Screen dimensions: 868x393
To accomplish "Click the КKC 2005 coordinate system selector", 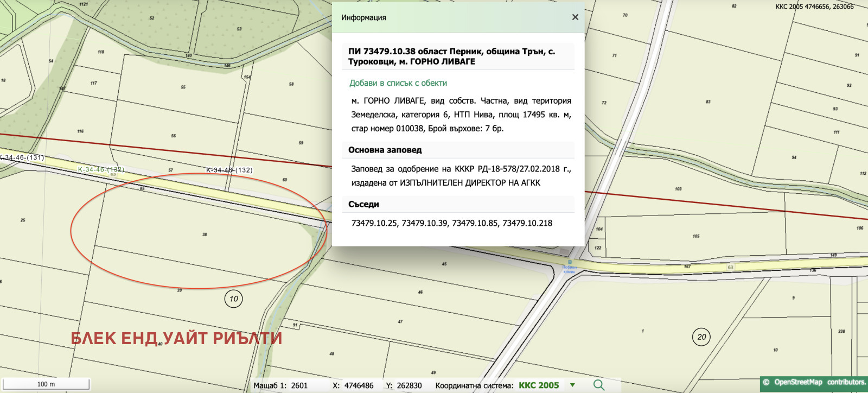I will pos(538,385).
